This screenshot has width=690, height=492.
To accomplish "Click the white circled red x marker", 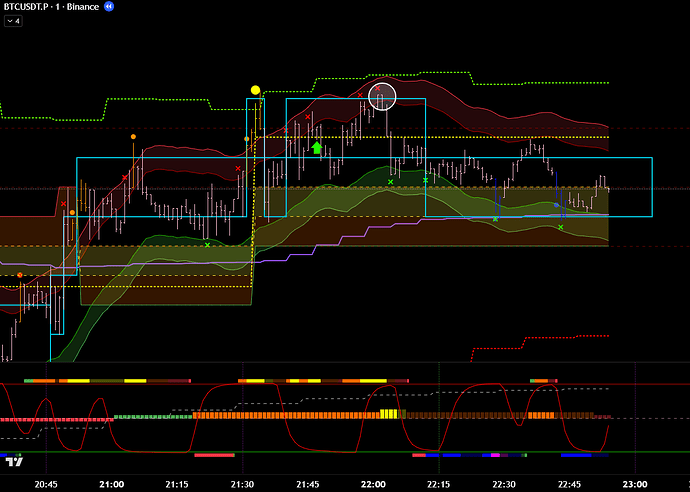I will pos(381,96).
